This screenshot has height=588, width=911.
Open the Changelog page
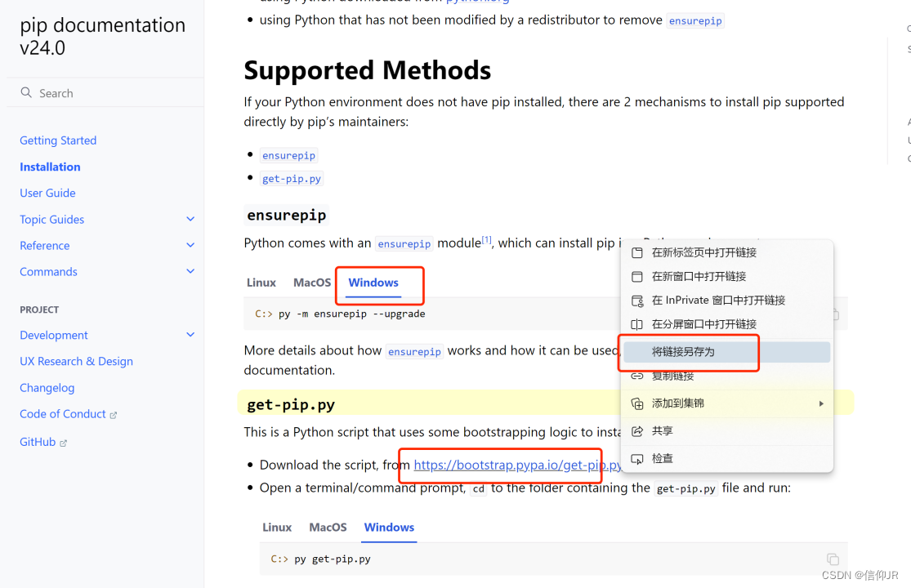[x=47, y=388]
